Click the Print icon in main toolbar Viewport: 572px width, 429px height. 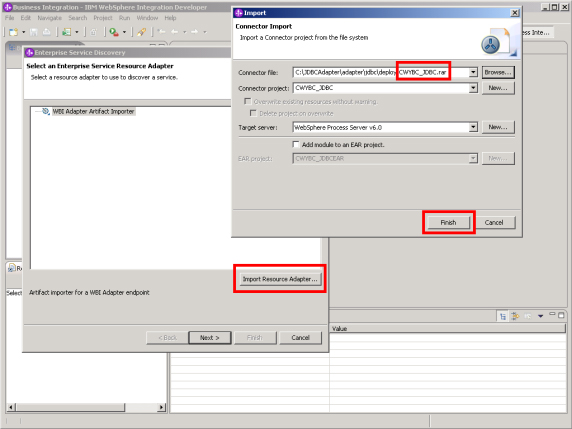(46, 32)
